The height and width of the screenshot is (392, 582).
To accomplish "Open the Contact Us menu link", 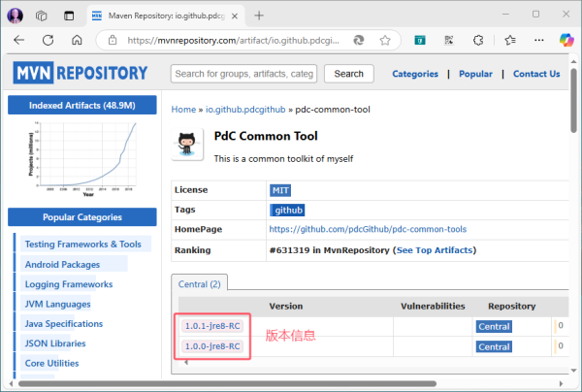I will click(x=536, y=74).
